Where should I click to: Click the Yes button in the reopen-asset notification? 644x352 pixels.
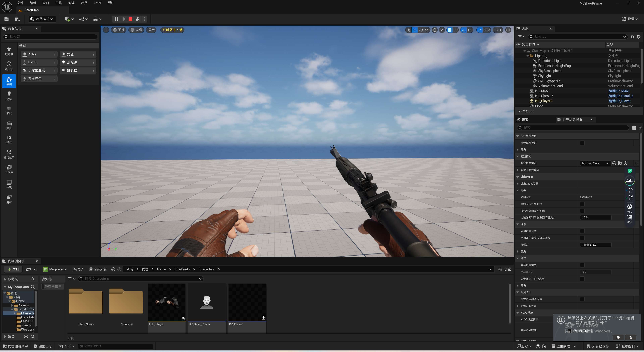(618, 337)
